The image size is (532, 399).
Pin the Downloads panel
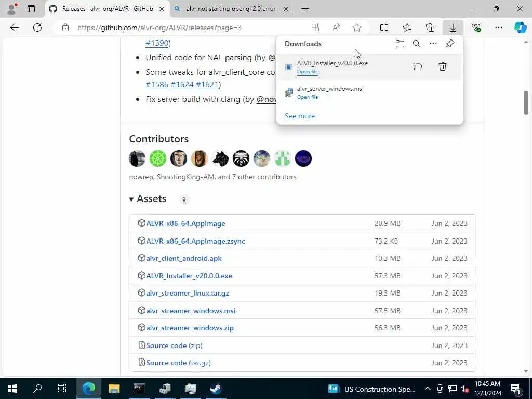pos(450,44)
